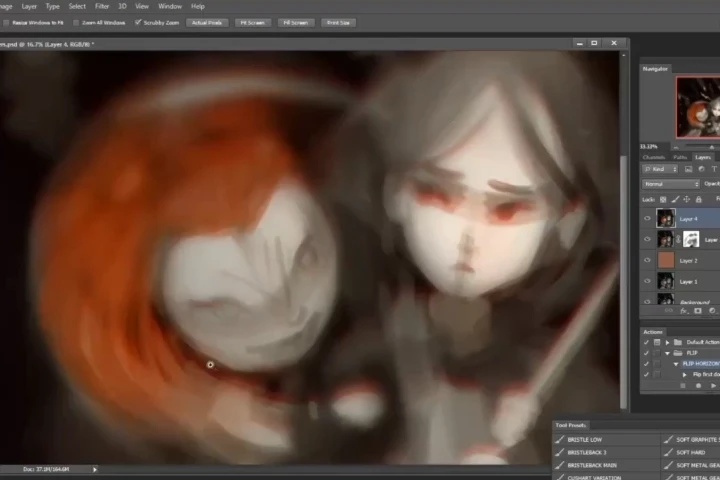Viewport: 720px width, 480px height.
Task: Enable the Zoom All Windows checkbox
Action: (76, 23)
